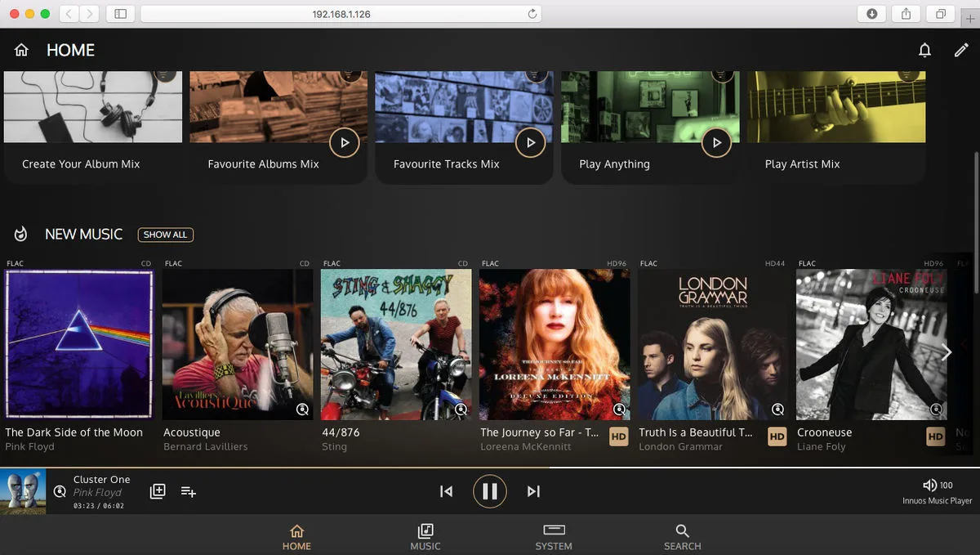Click the flame icon next to NEW MUSIC
The image size is (980, 555).
(21, 235)
